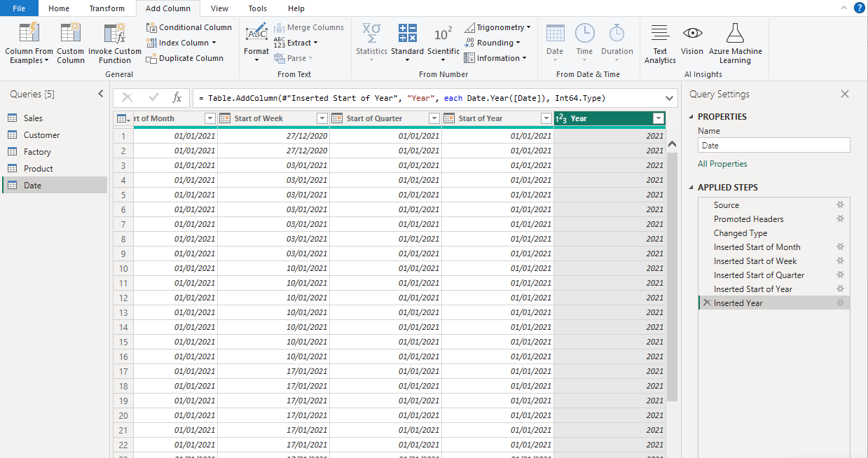
Task: Open the Extract dropdown
Action: click(x=296, y=43)
